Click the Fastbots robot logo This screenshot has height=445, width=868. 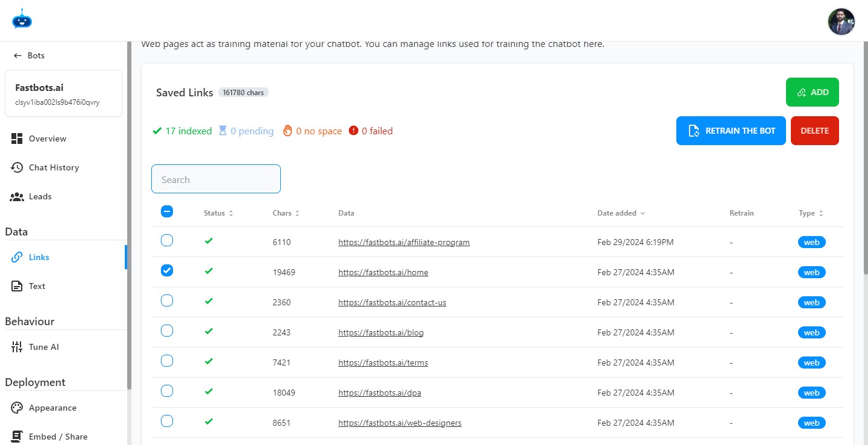pos(22,20)
